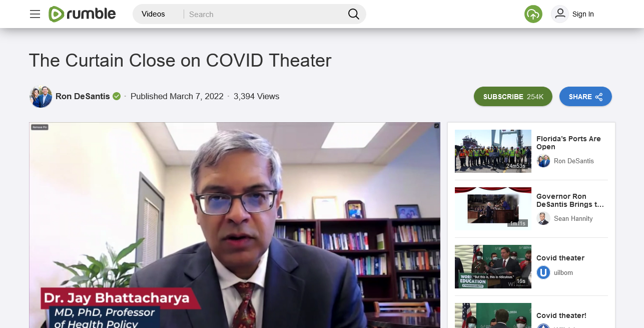Click in the Search input field
The width and height of the screenshot is (644, 328).
[x=265, y=14]
